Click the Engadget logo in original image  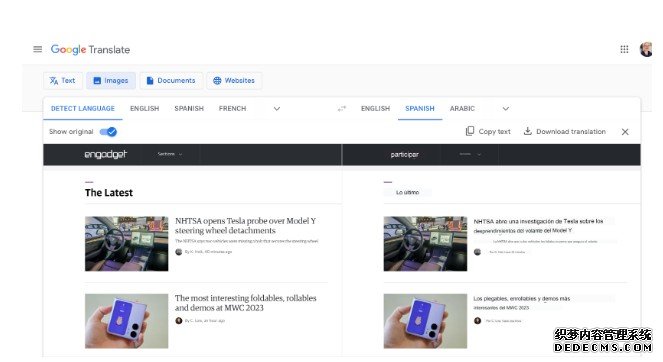[x=106, y=154]
